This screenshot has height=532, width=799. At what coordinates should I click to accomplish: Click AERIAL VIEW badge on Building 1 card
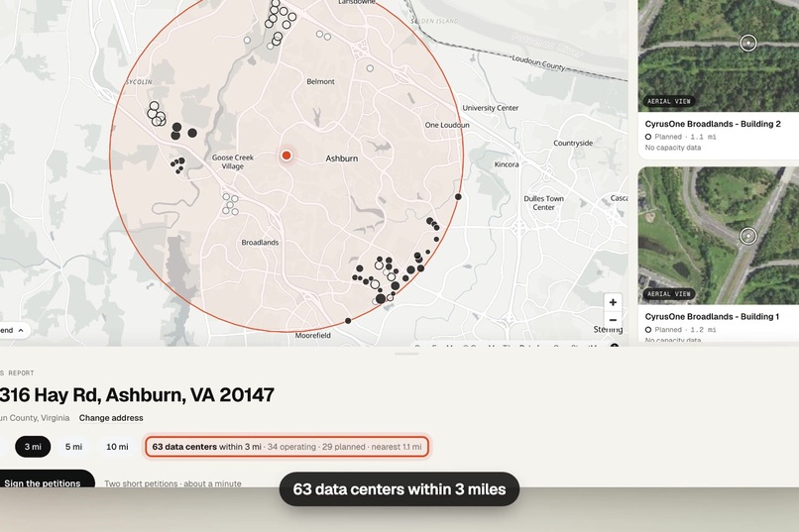click(669, 294)
